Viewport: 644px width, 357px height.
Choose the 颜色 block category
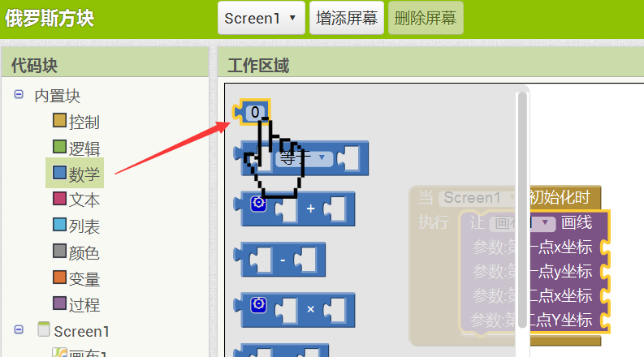[76, 252]
